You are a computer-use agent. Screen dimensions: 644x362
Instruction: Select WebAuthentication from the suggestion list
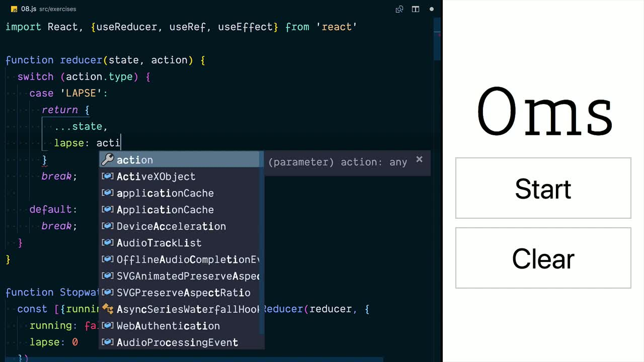pos(168,326)
